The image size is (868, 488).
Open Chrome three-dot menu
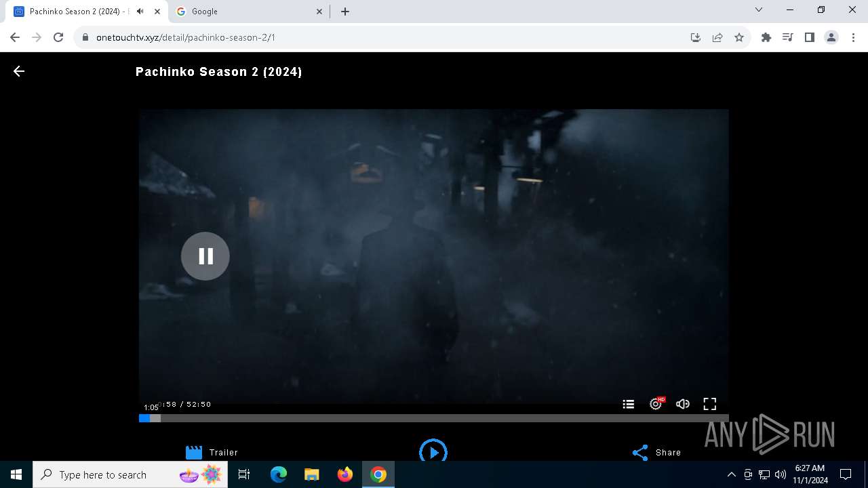853,37
